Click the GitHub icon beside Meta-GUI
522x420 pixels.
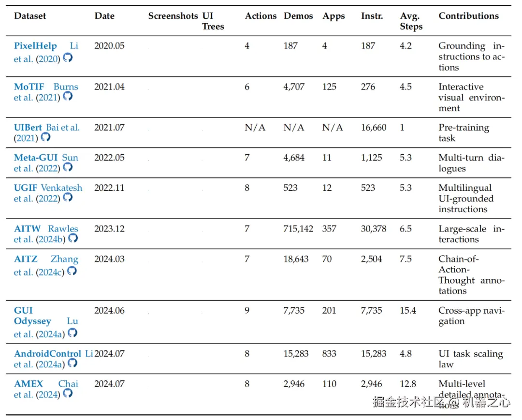tap(68, 167)
